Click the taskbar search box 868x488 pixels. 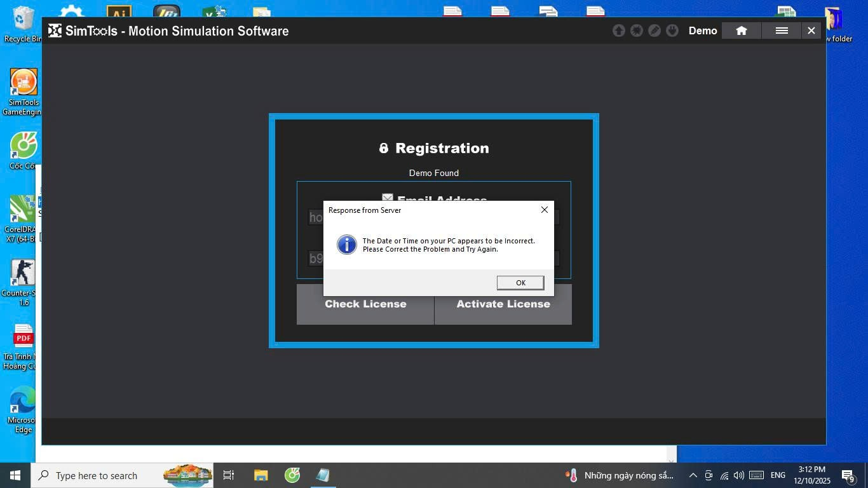coord(122,475)
